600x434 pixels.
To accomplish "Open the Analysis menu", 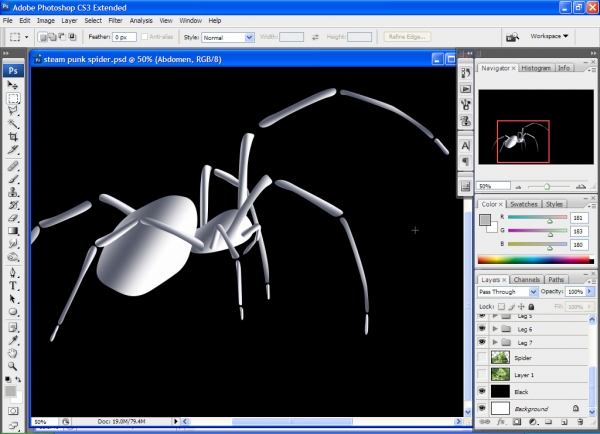I will [x=141, y=21].
